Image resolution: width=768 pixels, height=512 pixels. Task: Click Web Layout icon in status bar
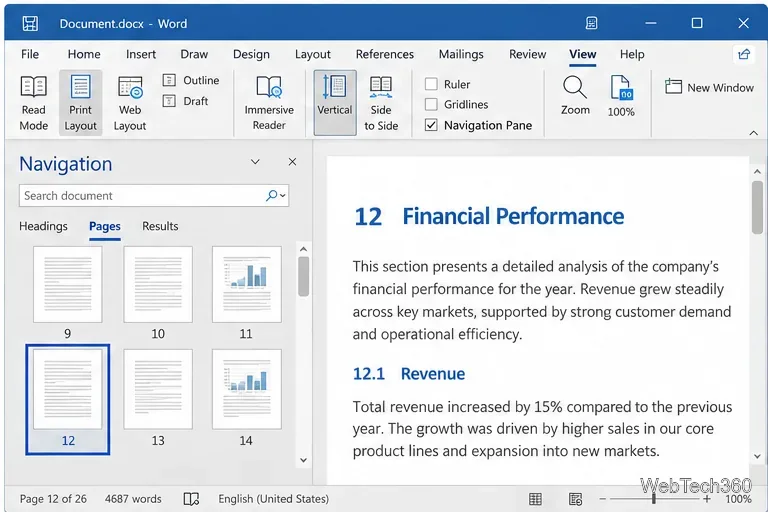[x=575, y=499]
